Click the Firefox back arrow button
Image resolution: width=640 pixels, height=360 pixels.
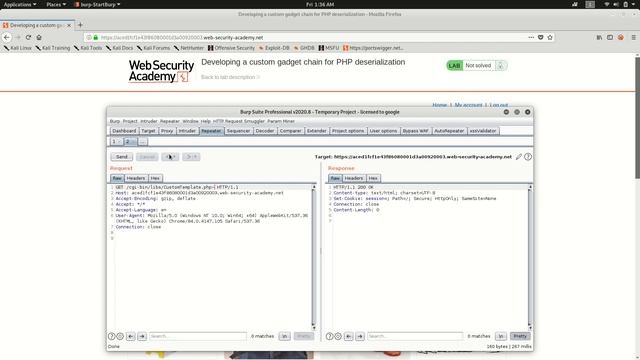[7, 37]
